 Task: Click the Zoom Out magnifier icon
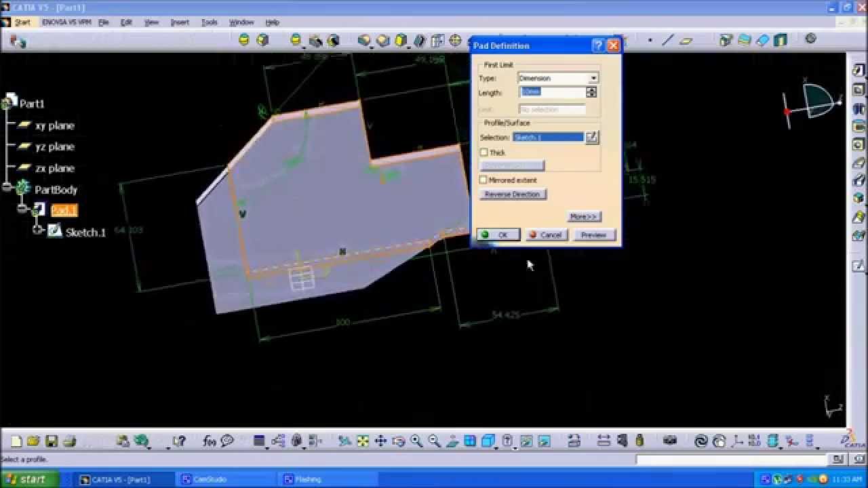pyautogui.click(x=434, y=441)
